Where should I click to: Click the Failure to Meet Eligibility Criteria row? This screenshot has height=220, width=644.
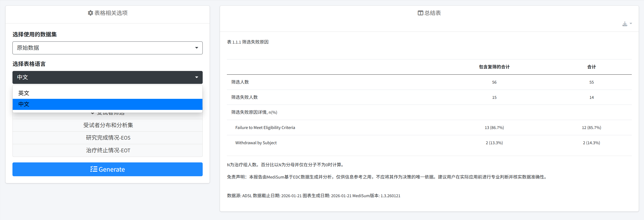coord(265,128)
